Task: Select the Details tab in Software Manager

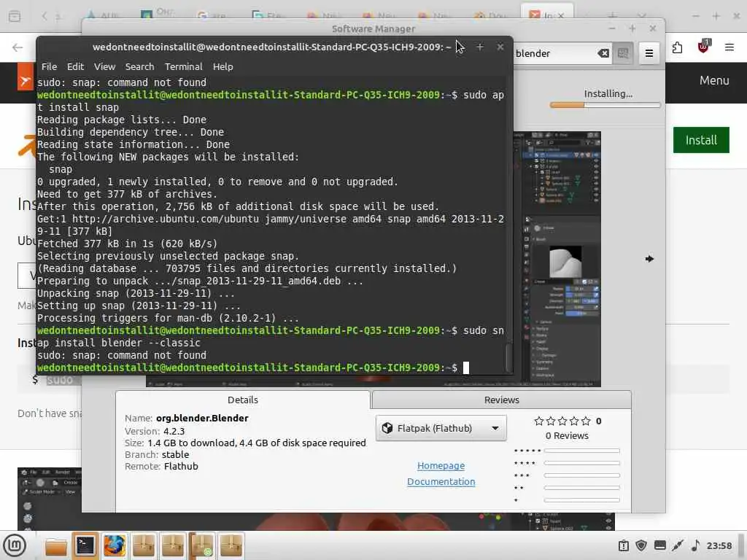Action: coord(242,400)
